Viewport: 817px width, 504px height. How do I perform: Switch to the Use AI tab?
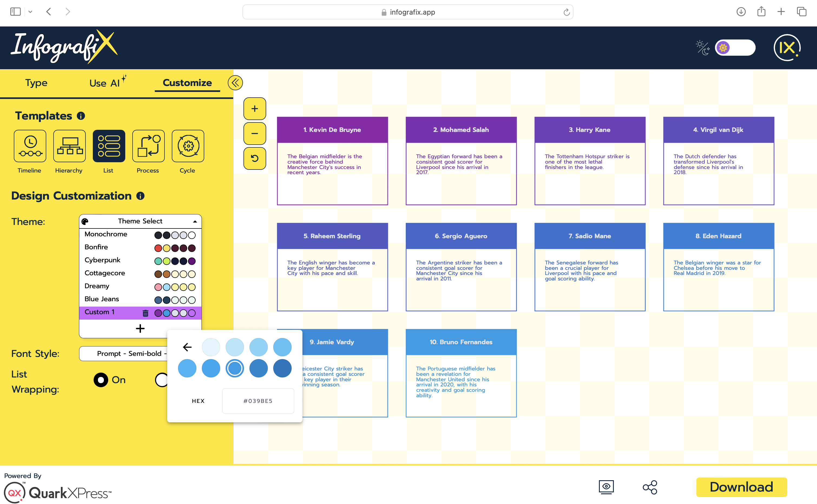105,83
